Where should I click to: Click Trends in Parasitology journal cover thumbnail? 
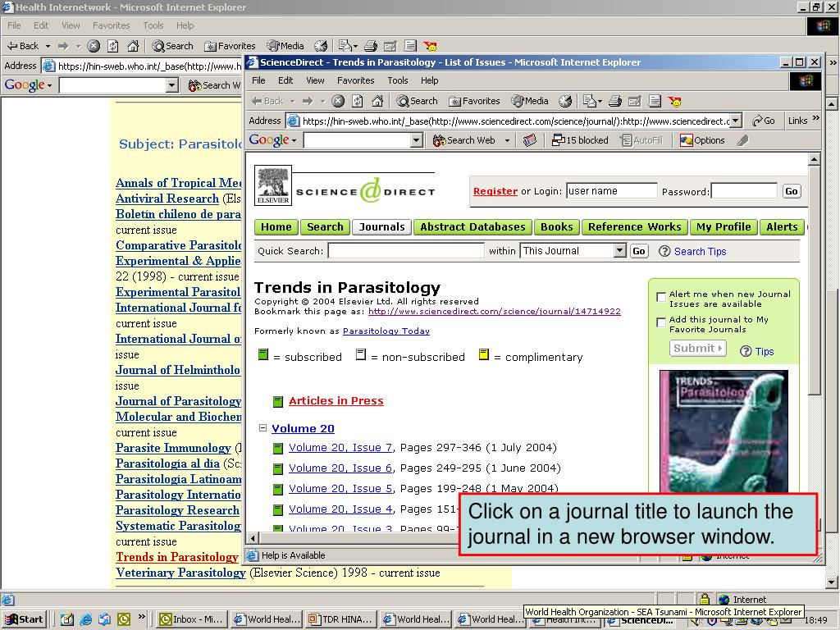724,431
